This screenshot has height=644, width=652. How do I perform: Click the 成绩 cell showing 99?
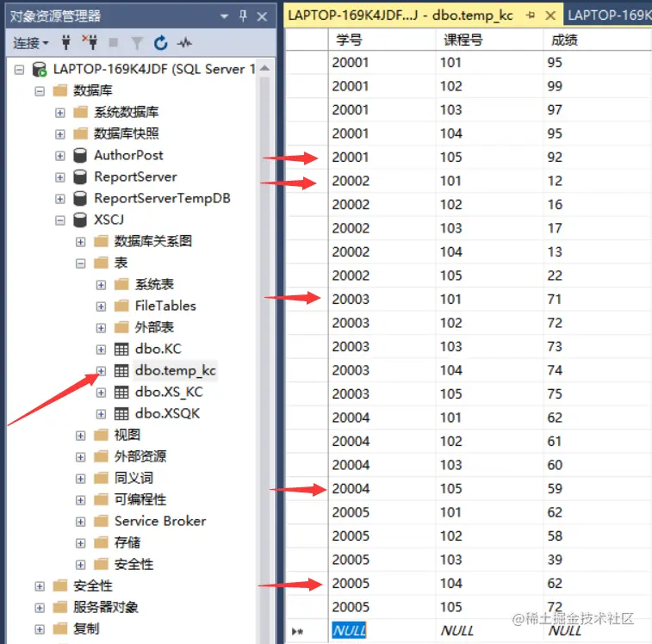(x=598, y=86)
